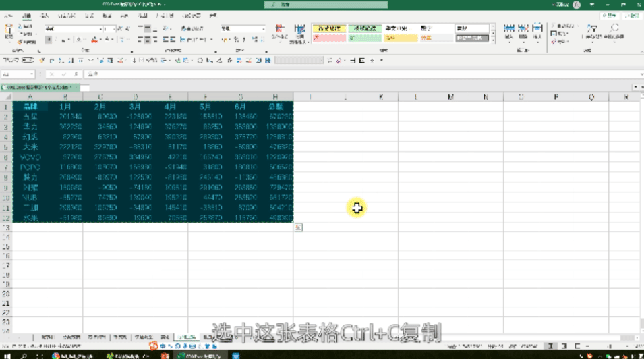Open Conditional Formatting in the ribbon

280,33
